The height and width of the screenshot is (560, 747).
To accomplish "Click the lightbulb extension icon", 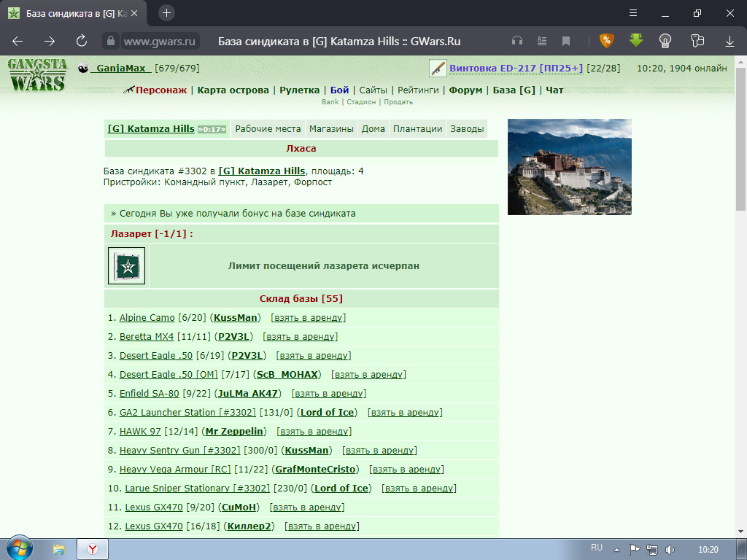I will 665,41.
